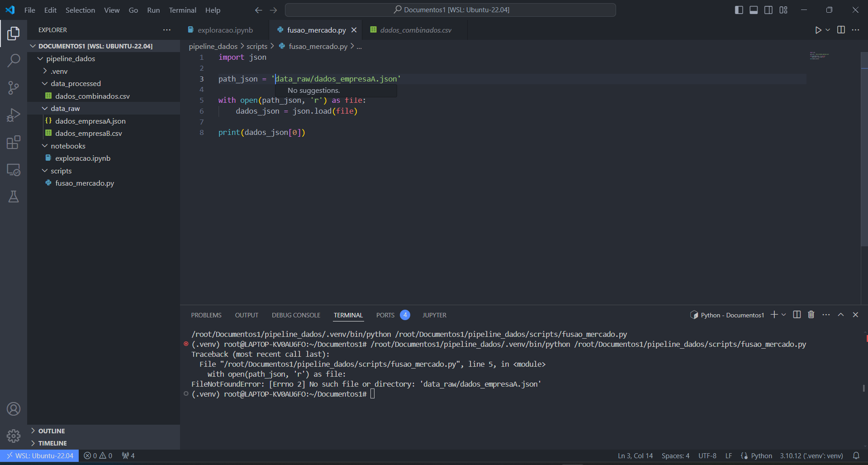Toggle primary side bar visibility
Viewport: 868px width, 465px height.
[739, 10]
